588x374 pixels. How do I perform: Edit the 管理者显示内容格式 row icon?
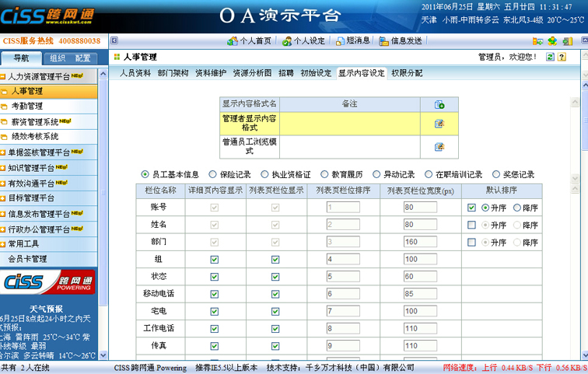439,123
